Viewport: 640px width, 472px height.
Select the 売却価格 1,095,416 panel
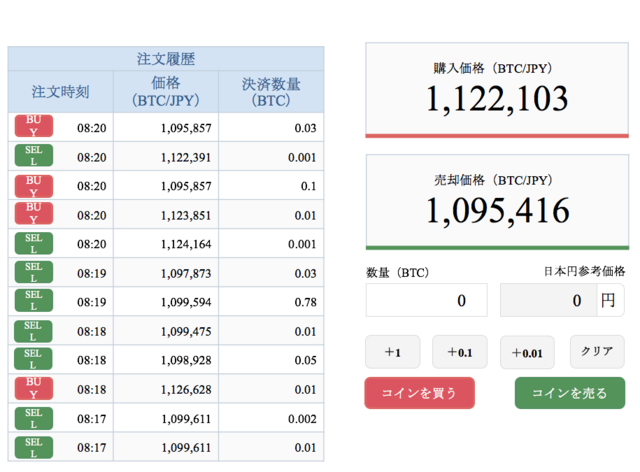(x=497, y=202)
